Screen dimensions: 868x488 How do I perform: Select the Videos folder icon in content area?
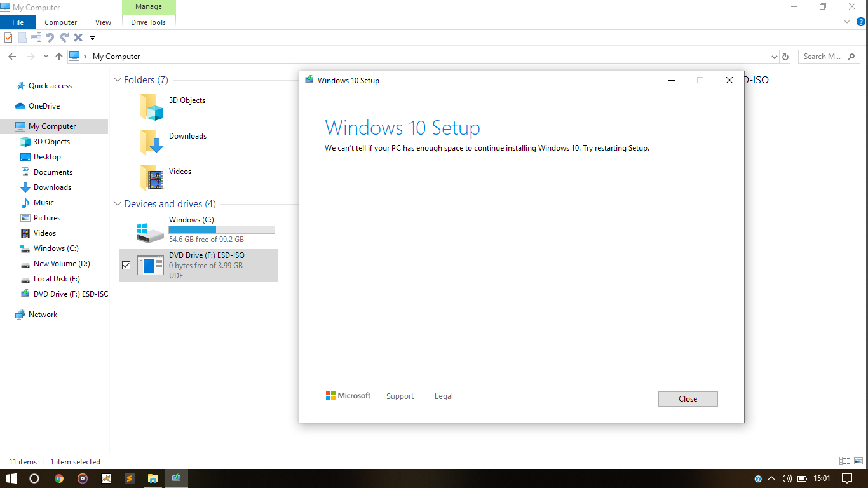tap(152, 177)
